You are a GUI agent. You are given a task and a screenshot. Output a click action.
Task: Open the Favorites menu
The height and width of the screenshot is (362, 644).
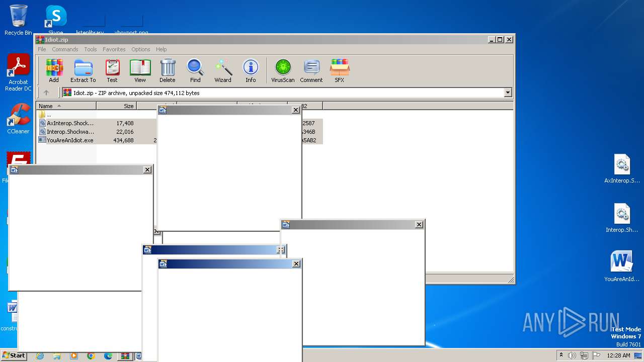pos(114,49)
